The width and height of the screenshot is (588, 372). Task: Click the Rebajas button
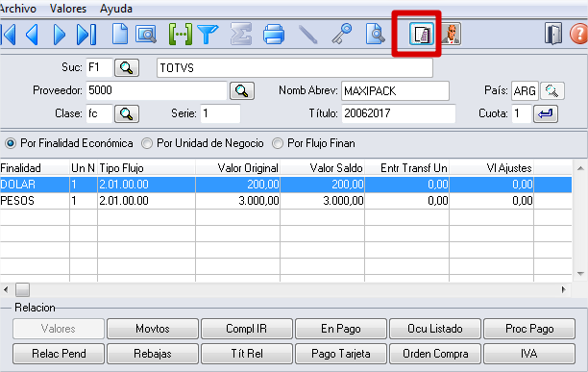(x=153, y=354)
